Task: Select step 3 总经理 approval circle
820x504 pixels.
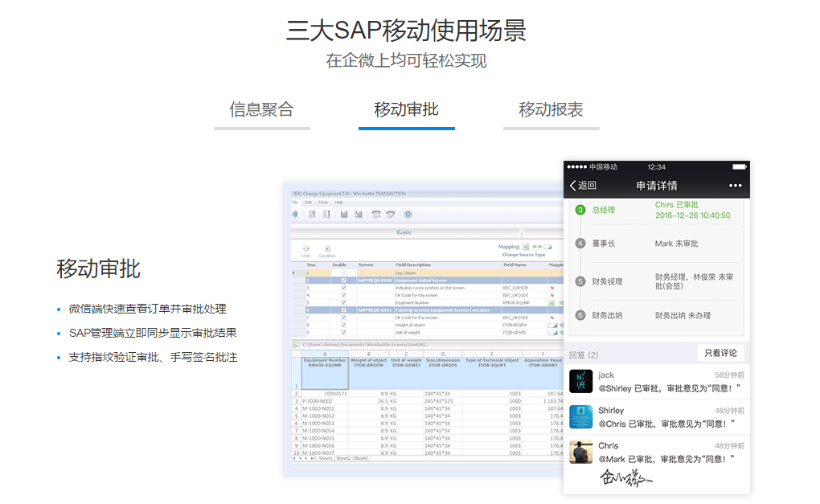Action: click(580, 210)
